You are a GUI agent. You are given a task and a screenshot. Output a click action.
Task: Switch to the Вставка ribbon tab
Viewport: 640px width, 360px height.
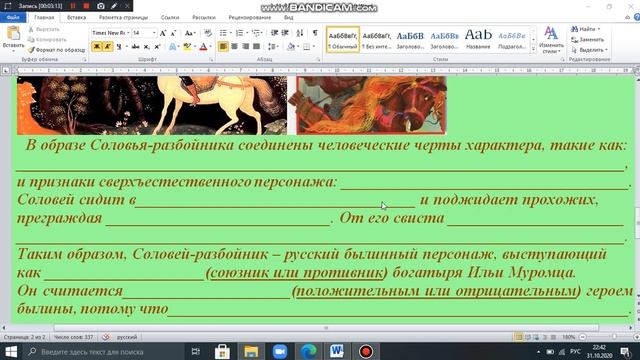click(x=76, y=18)
